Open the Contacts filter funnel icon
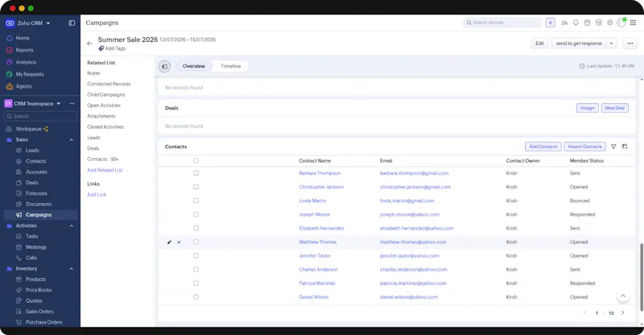Screen dimensions: 644x335 click(x=613, y=147)
